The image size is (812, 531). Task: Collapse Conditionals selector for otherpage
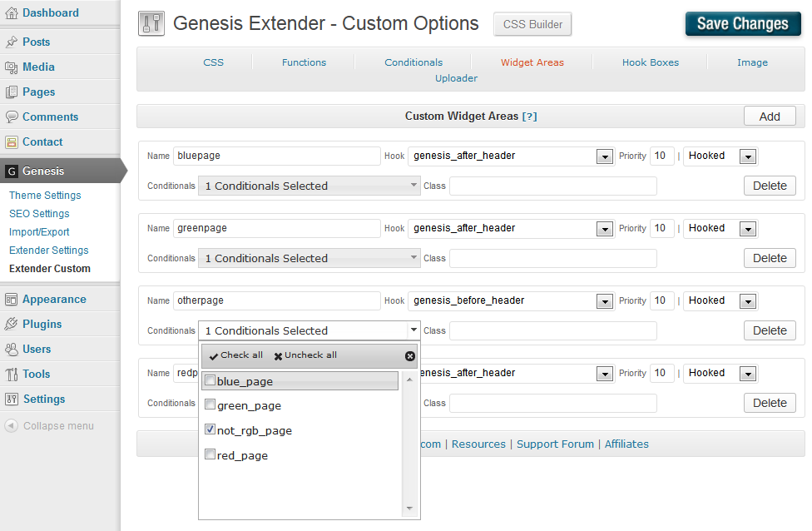coord(309,330)
